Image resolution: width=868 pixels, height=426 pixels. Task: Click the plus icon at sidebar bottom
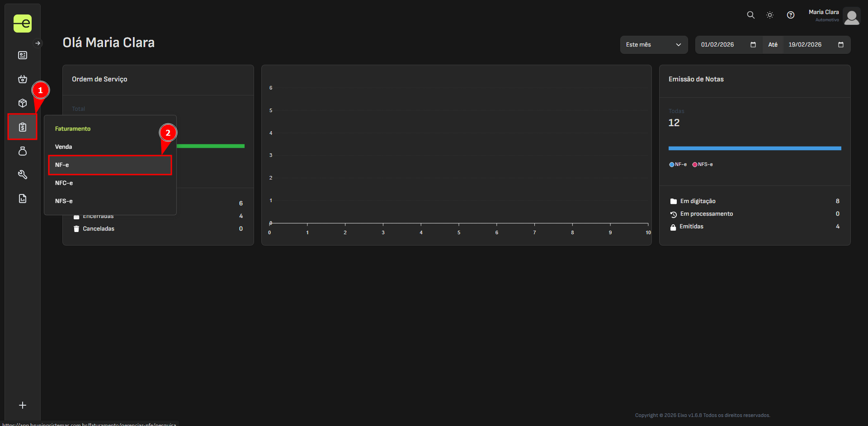(23, 405)
